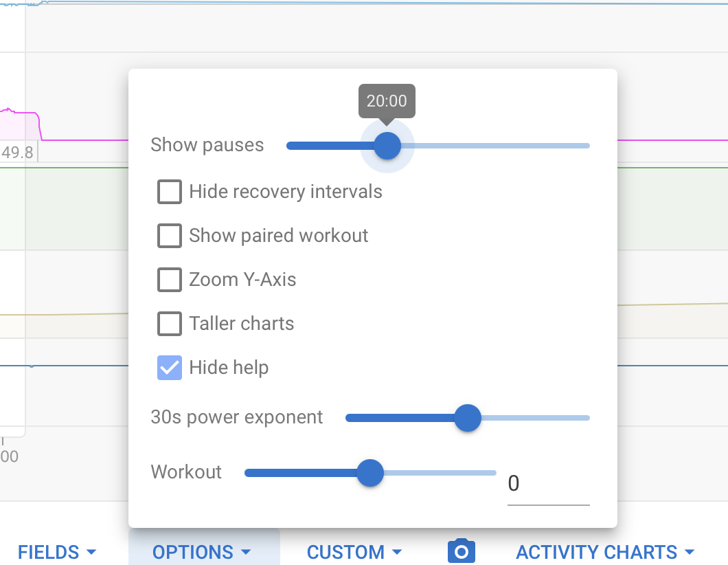The width and height of the screenshot is (728, 565).
Task: Click the Taller charts label text
Action: pos(242,324)
